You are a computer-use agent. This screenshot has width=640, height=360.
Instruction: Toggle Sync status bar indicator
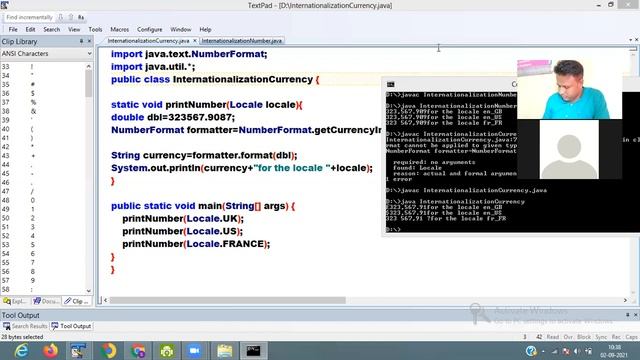(601, 337)
